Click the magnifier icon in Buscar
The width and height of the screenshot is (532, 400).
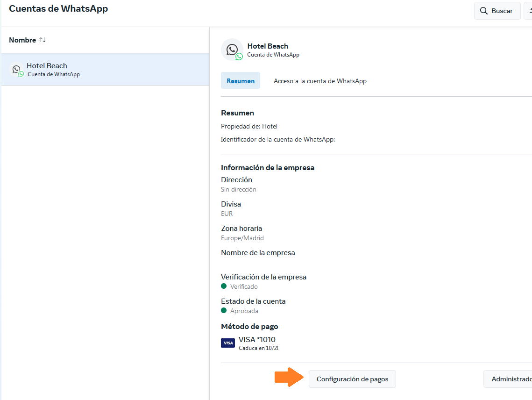point(484,11)
